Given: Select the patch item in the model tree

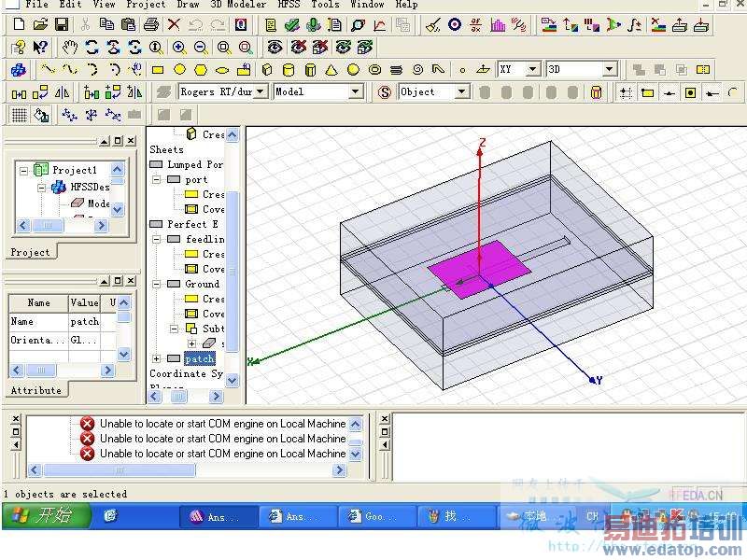Looking at the screenshot, I should coord(200,358).
